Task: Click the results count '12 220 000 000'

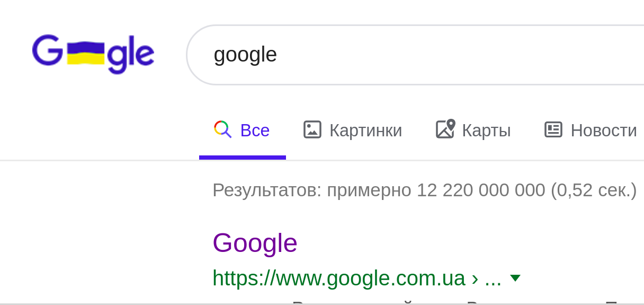Action: 480,190
